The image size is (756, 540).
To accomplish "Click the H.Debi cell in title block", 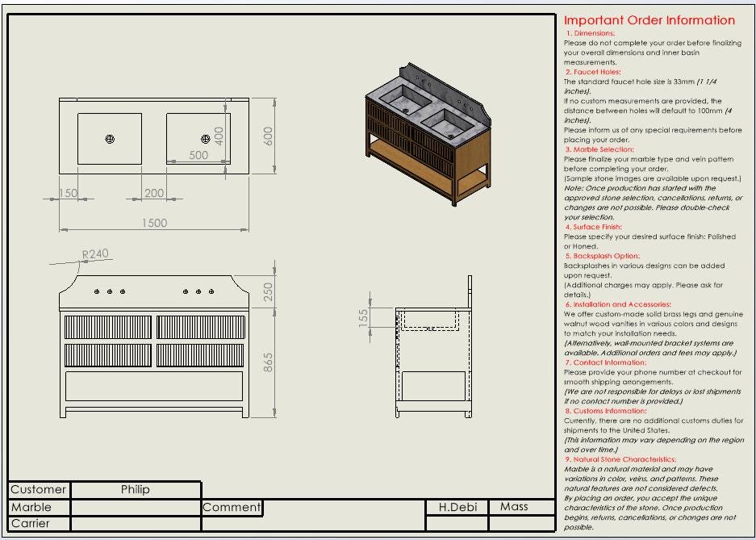I will [457, 507].
